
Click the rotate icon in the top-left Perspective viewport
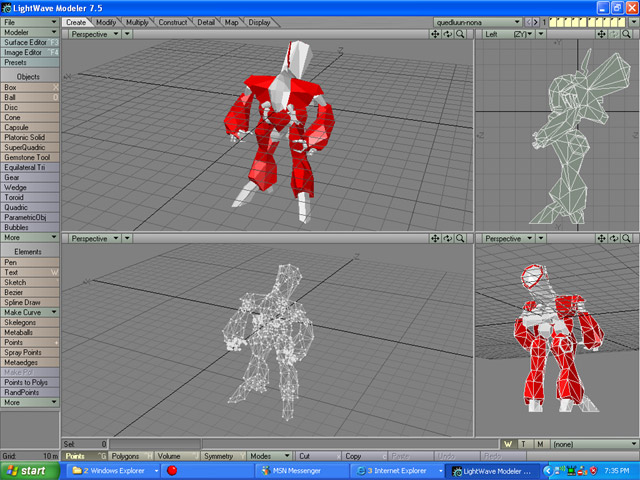coord(448,34)
